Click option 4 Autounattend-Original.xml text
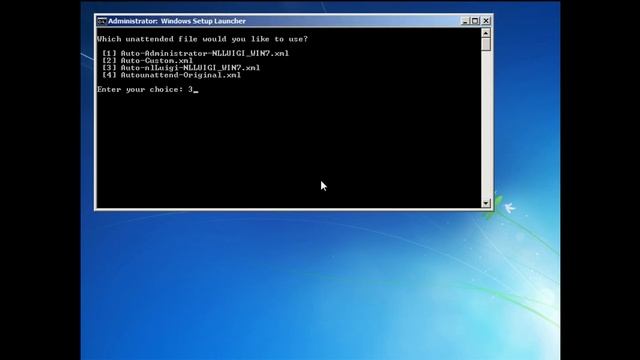 (171, 76)
